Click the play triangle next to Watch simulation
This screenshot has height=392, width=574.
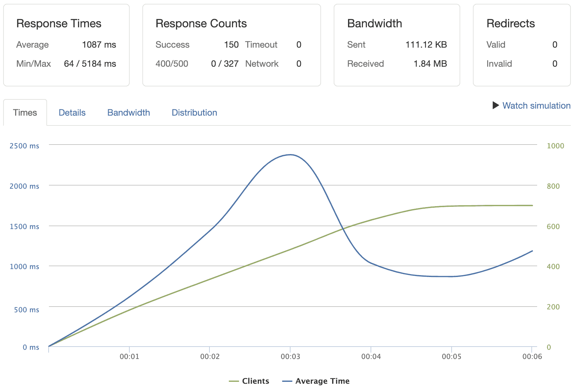[496, 106]
